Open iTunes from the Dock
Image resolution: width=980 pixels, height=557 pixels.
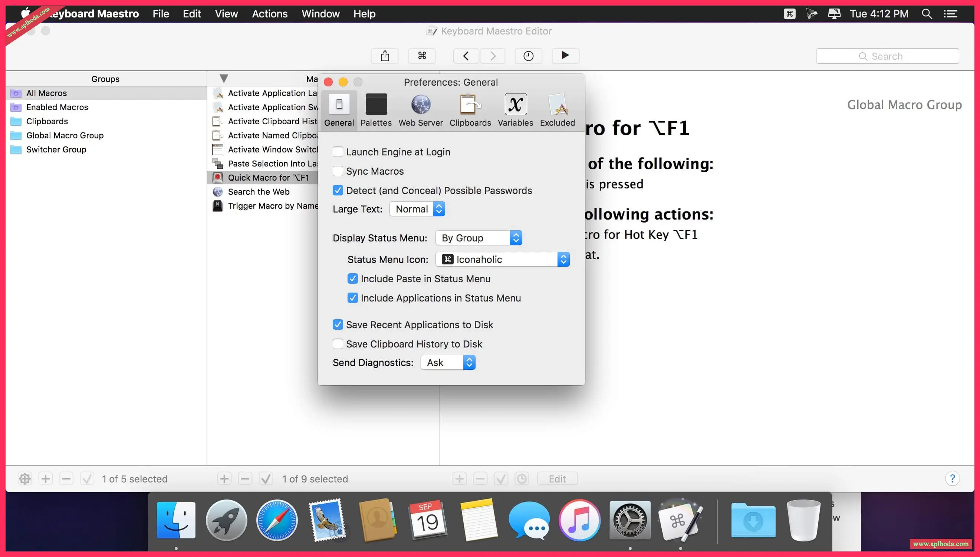pyautogui.click(x=579, y=520)
